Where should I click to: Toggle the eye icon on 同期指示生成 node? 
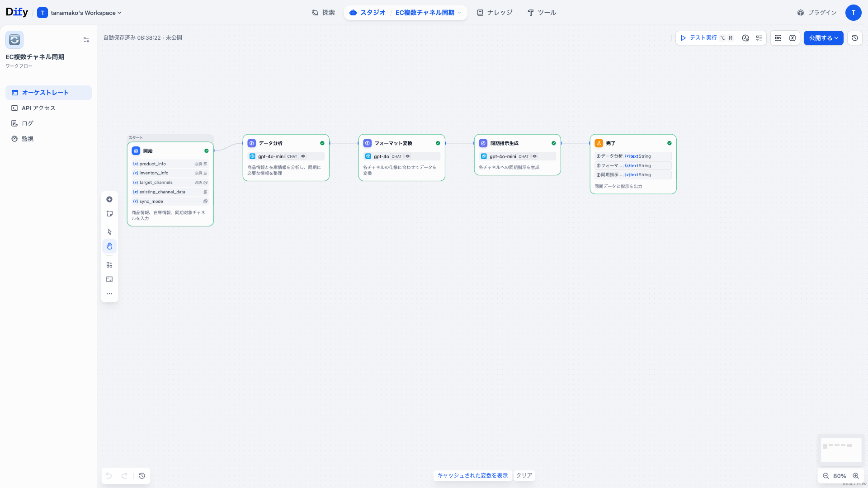[x=534, y=156]
